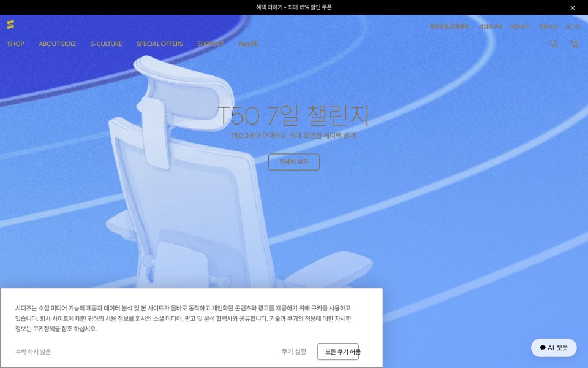Click the 사업자구매 link
588x368 pixels.
pyautogui.click(x=490, y=26)
